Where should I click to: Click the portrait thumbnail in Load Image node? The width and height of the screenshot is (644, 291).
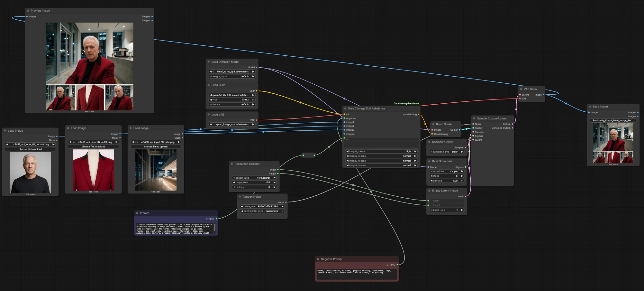pyautogui.click(x=30, y=173)
